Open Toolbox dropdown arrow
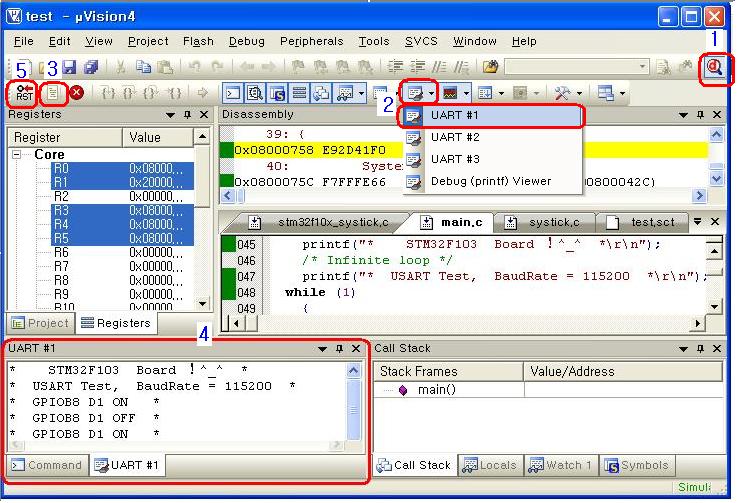The height and width of the screenshot is (503, 737). tap(579, 93)
